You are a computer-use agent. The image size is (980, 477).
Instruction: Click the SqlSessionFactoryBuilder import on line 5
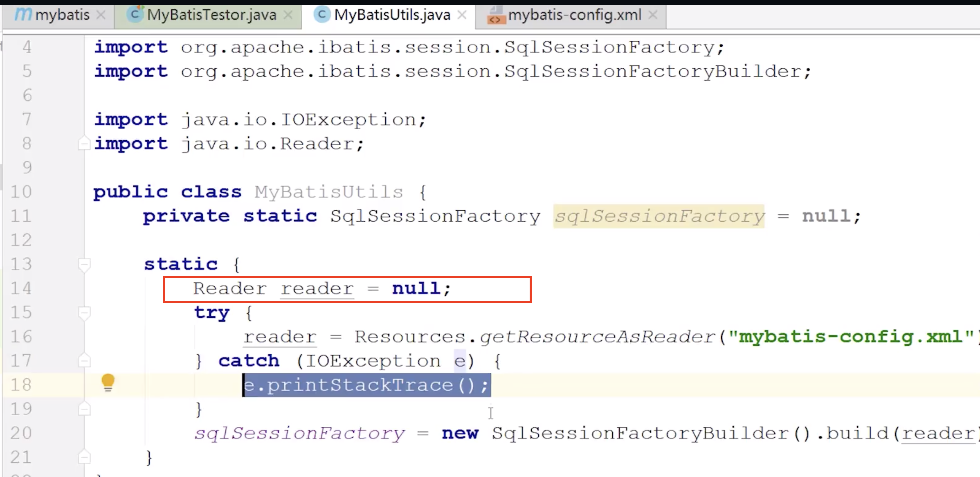pyautogui.click(x=496, y=71)
